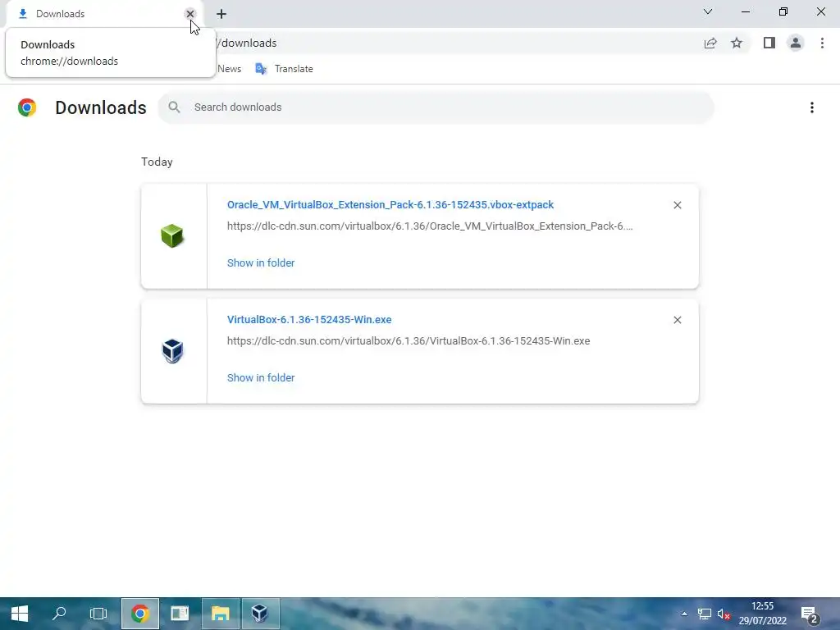Open the network status tray icon

click(704, 614)
